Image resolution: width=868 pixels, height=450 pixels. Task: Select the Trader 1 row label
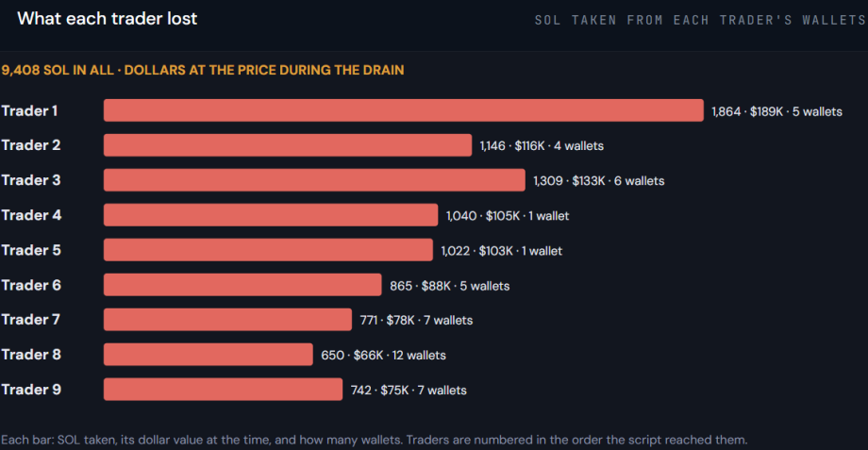click(29, 110)
